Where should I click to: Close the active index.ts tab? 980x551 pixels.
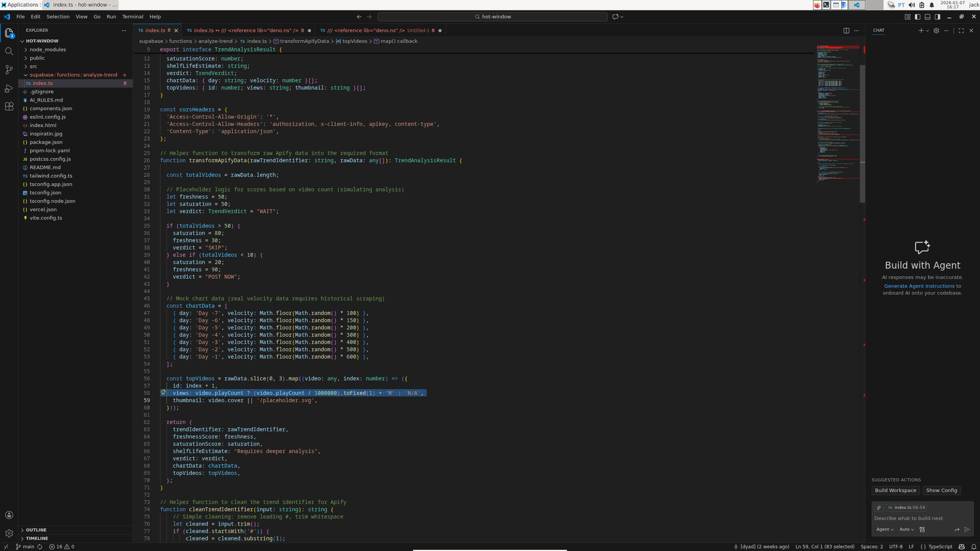[x=176, y=30]
